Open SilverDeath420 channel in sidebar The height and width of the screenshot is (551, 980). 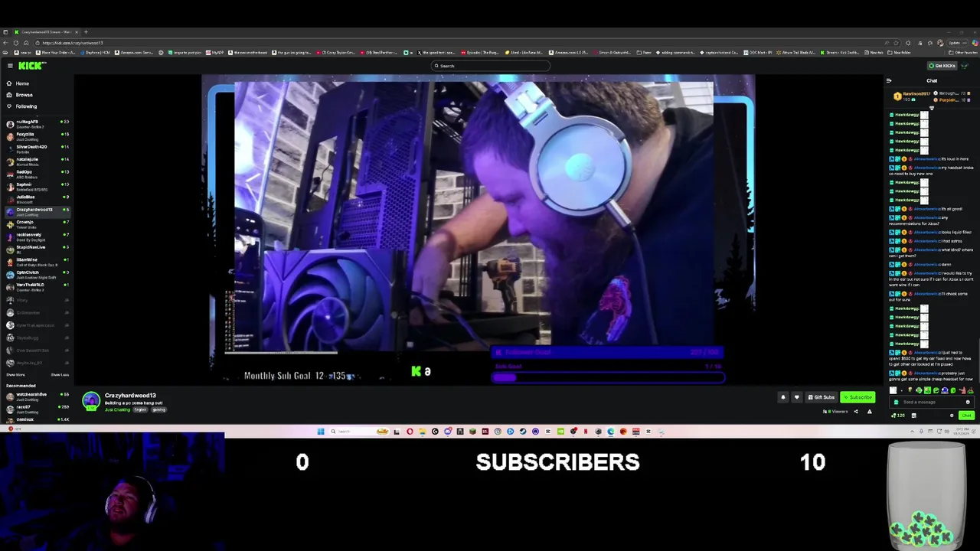coord(37,148)
